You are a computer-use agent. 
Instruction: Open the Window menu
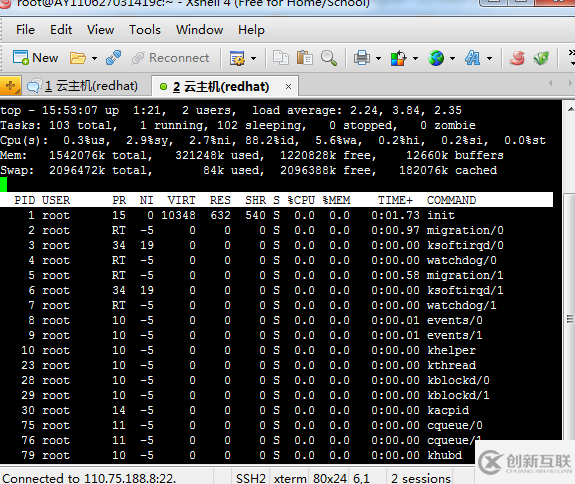pos(199,30)
